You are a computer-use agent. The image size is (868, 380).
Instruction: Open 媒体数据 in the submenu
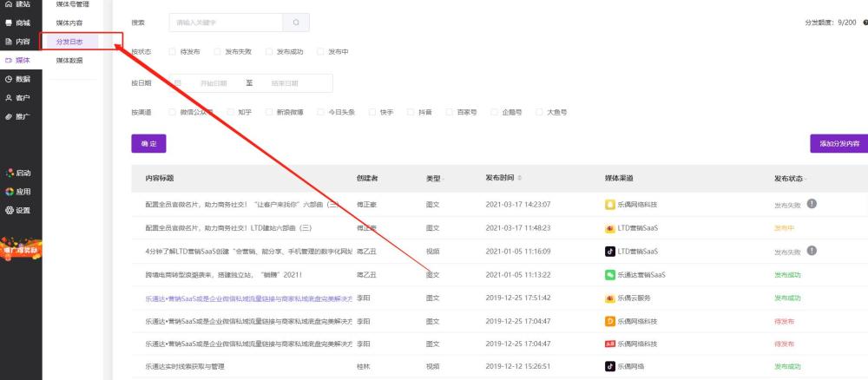[69, 60]
